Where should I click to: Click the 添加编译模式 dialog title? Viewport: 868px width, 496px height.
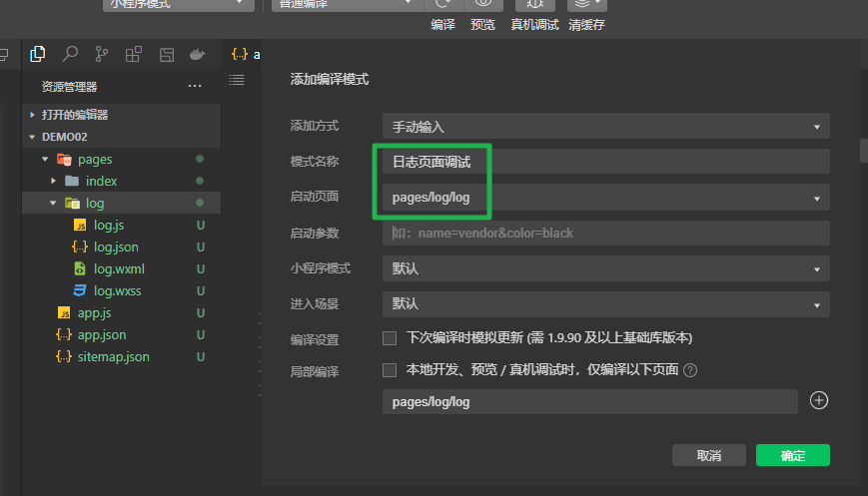330,79
